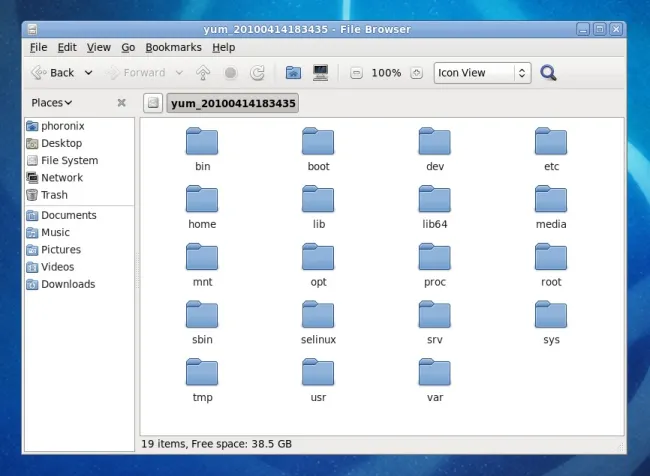Screen dimensions: 650x476
Task: Click the Search magnifier icon
Action: (548, 73)
